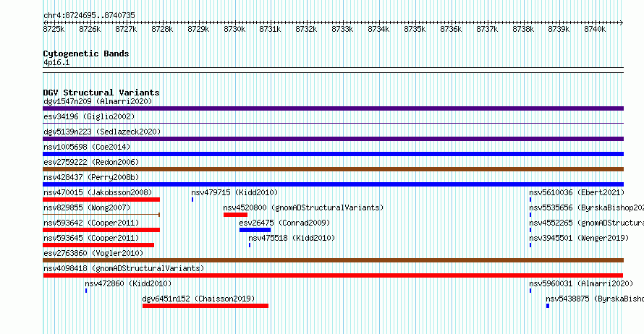
Task: Click the 8733k ruler position
Action: click(342, 29)
